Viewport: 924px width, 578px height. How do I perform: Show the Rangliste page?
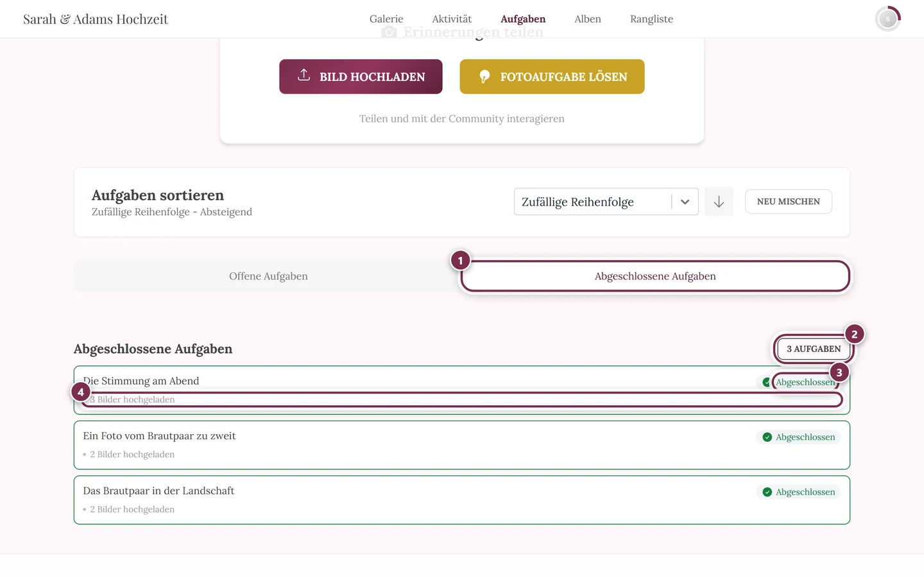tap(651, 19)
